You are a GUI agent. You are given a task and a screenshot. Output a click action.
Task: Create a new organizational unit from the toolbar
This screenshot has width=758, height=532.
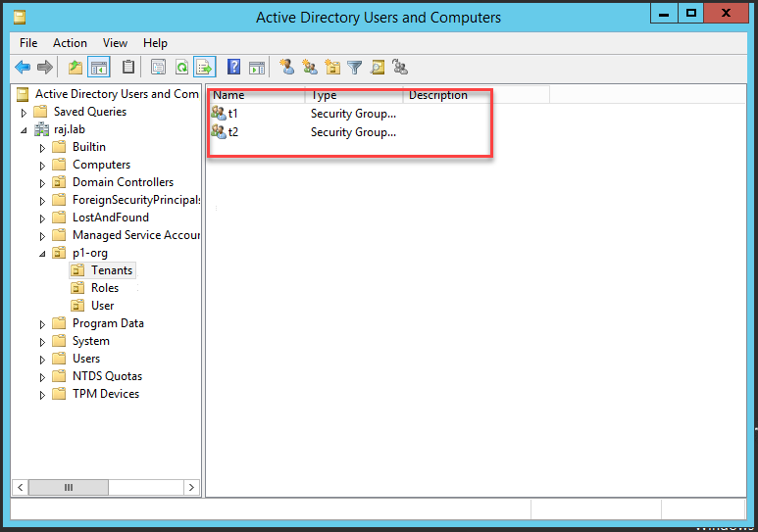(x=332, y=67)
